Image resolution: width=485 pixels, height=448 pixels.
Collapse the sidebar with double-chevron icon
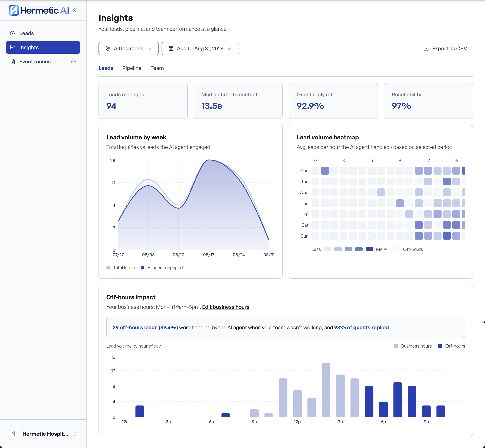pos(74,10)
